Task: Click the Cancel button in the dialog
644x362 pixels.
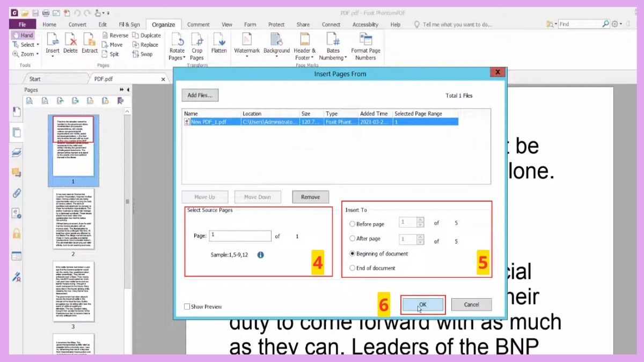Action: (x=471, y=305)
